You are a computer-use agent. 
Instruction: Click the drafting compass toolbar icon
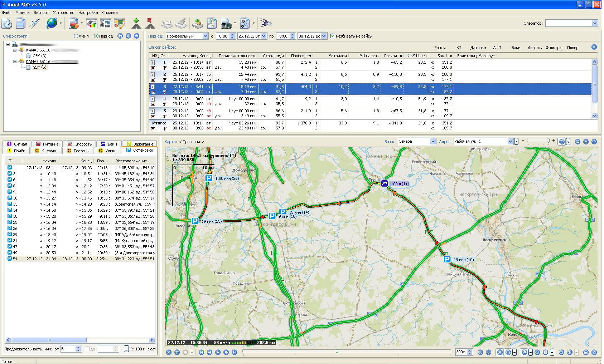(x=35, y=23)
